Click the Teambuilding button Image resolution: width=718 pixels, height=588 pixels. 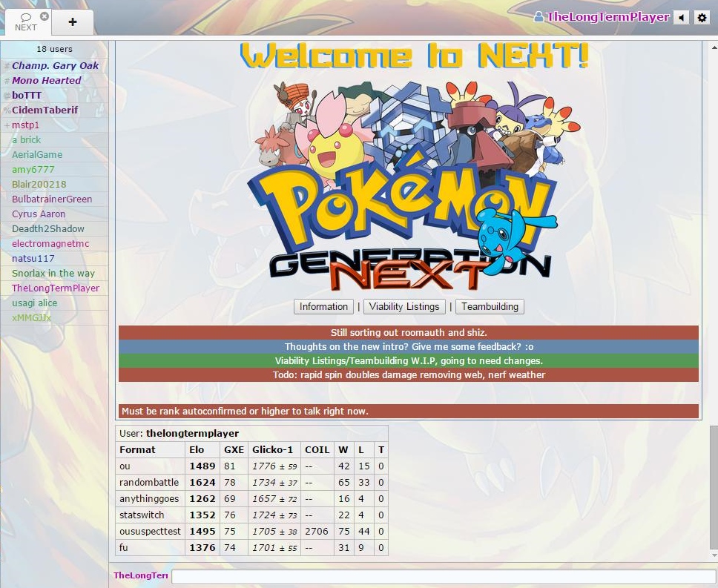[490, 306]
